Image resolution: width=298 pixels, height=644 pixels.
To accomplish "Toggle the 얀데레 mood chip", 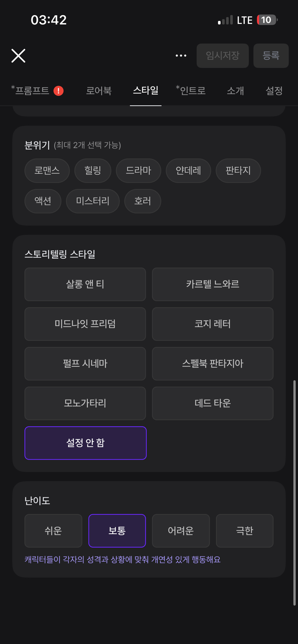I will coord(188,170).
